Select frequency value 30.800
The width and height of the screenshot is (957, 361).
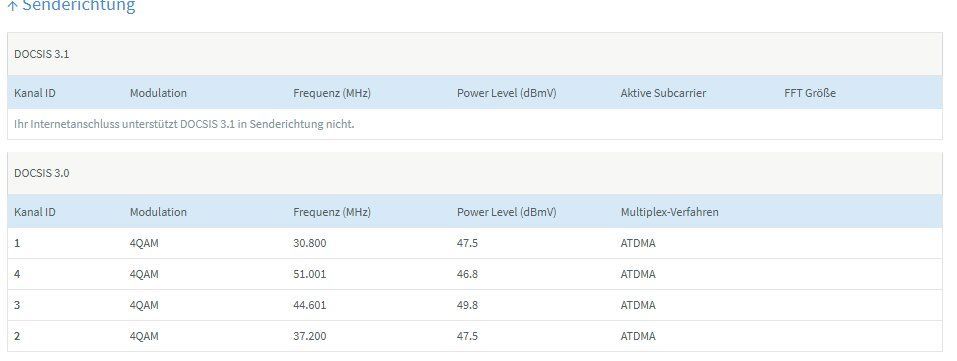[309, 243]
